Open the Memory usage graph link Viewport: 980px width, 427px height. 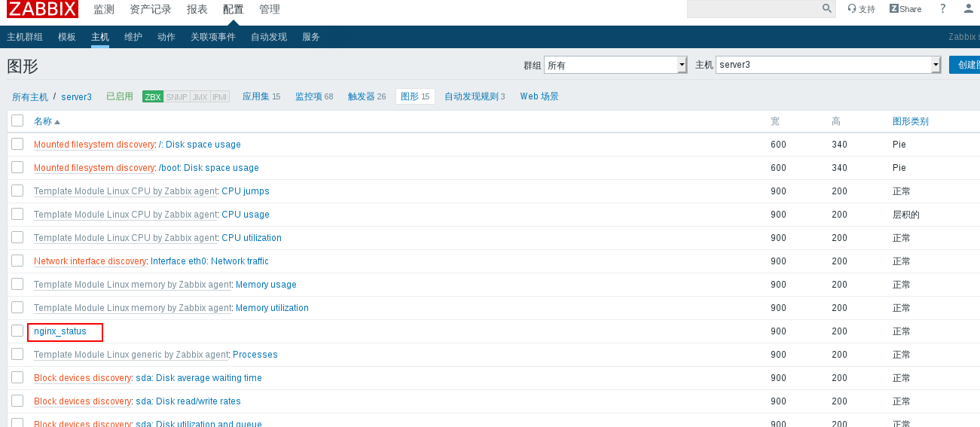pyautogui.click(x=266, y=285)
